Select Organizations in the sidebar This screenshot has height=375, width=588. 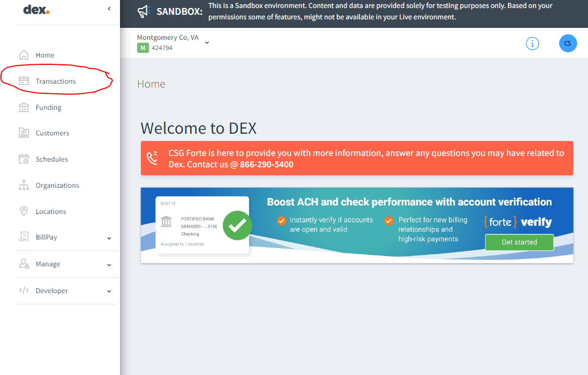tap(57, 186)
